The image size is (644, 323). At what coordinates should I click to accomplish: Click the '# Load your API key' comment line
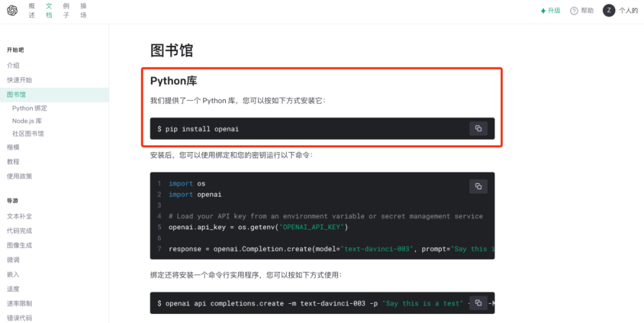(326, 216)
